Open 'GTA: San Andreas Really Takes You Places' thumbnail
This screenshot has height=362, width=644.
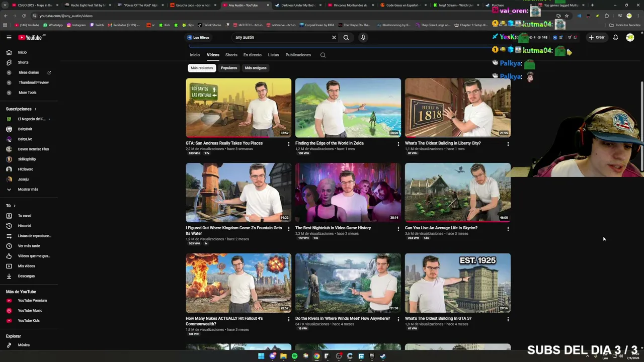(238, 108)
